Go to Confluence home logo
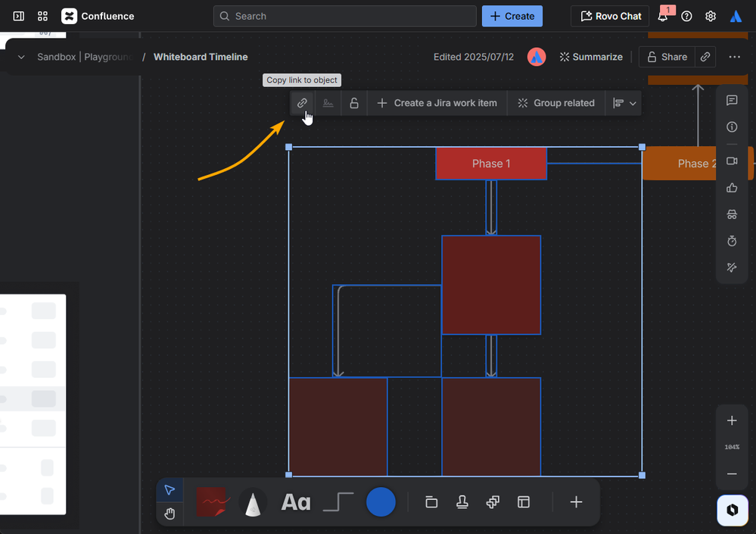The width and height of the screenshot is (756, 534). coord(98,17)
